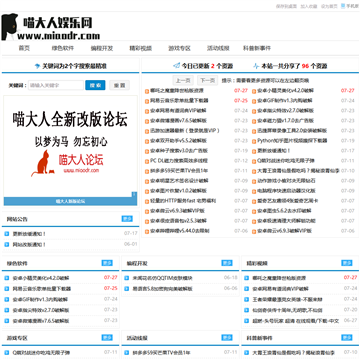The height and width of the screenshot is (360, 360).
Task: Click 更多 button in 绿色软件 panel
Action: 107,263
